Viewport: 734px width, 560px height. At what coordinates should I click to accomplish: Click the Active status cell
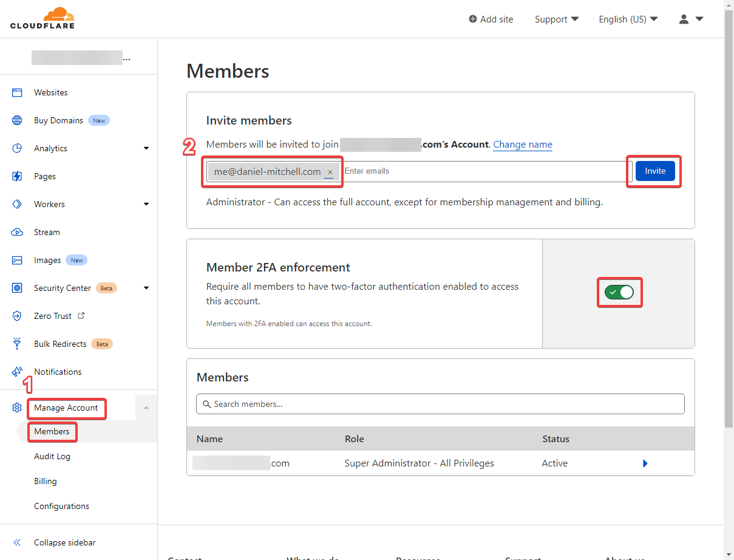click(555, 463)
